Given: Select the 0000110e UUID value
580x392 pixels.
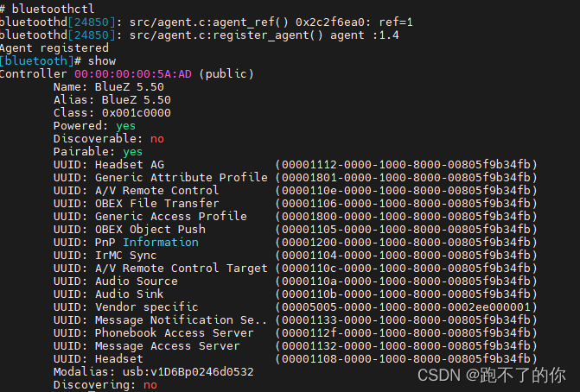Looking at the screenshot, I should [406, 191].
